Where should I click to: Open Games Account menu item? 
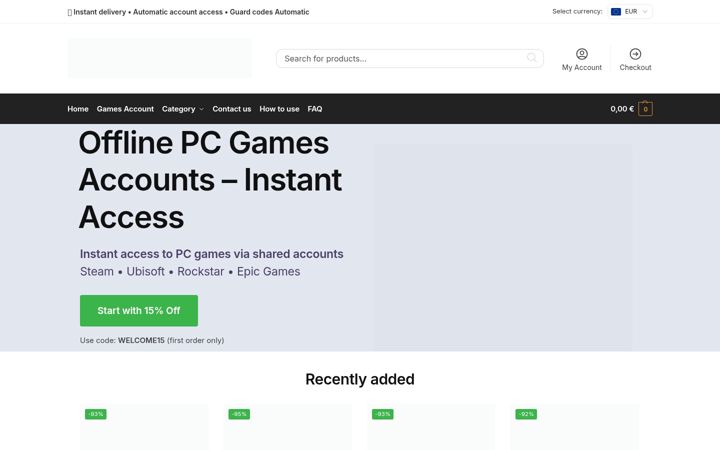(x=125, y=109)
